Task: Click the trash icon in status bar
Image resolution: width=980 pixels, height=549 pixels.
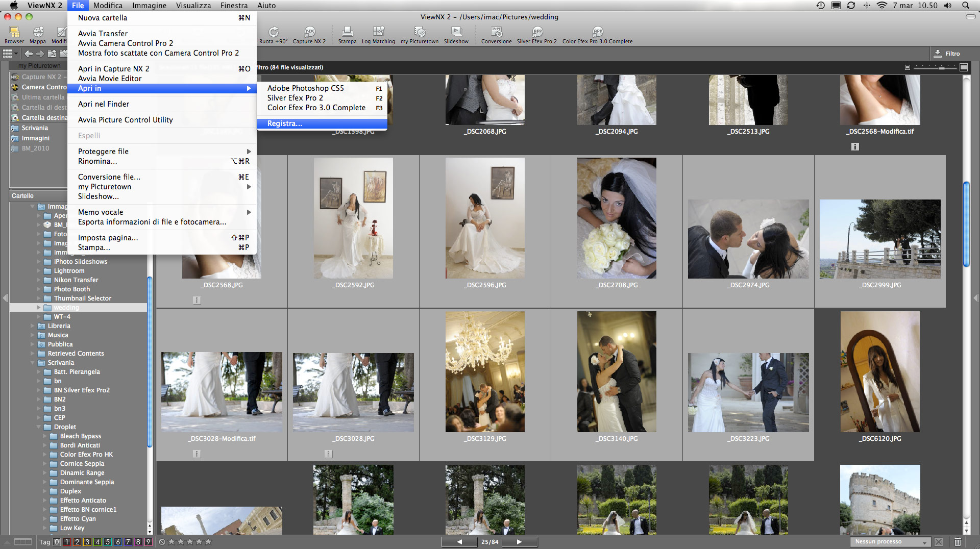Action: coord(958,542)
